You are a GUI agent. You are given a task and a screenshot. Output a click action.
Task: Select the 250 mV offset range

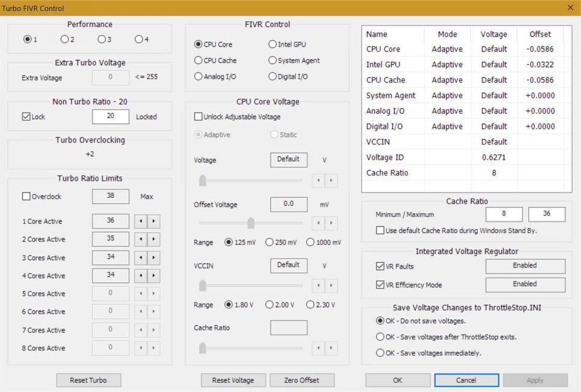point(269,243)
